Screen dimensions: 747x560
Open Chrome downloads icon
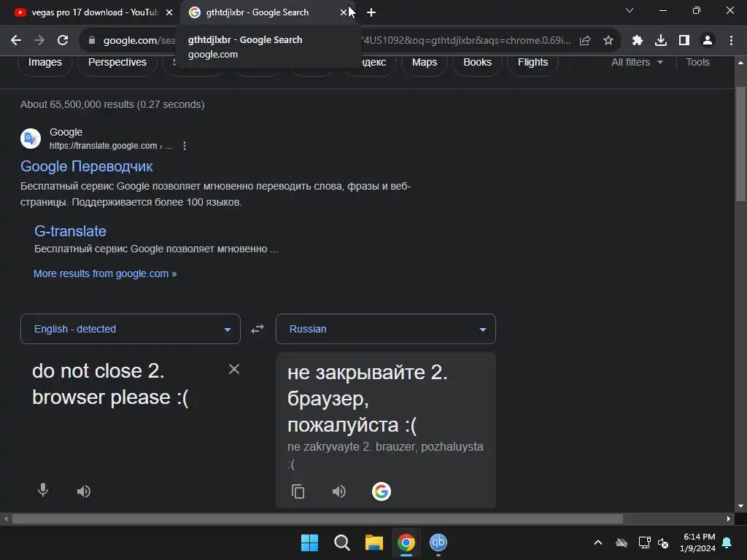[x=661, y=41]
